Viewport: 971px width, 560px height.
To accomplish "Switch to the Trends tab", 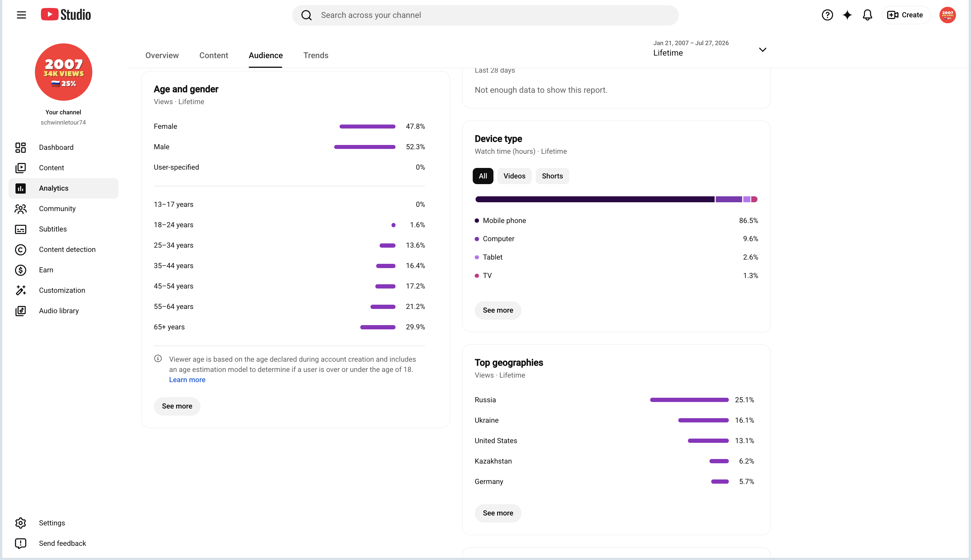I will click(316, 55).
